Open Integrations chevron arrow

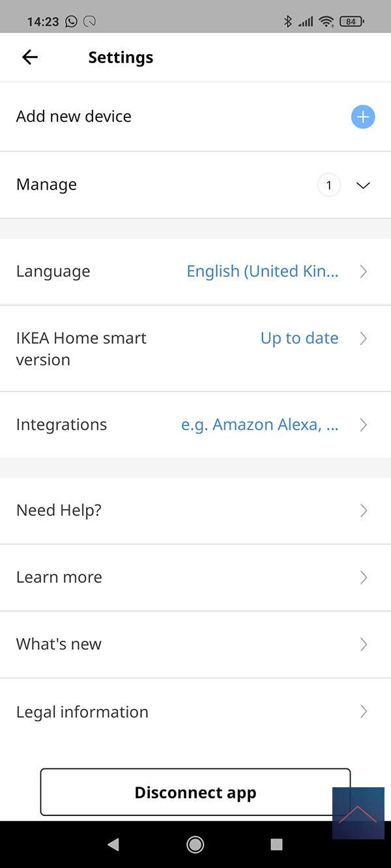point(364,425)
